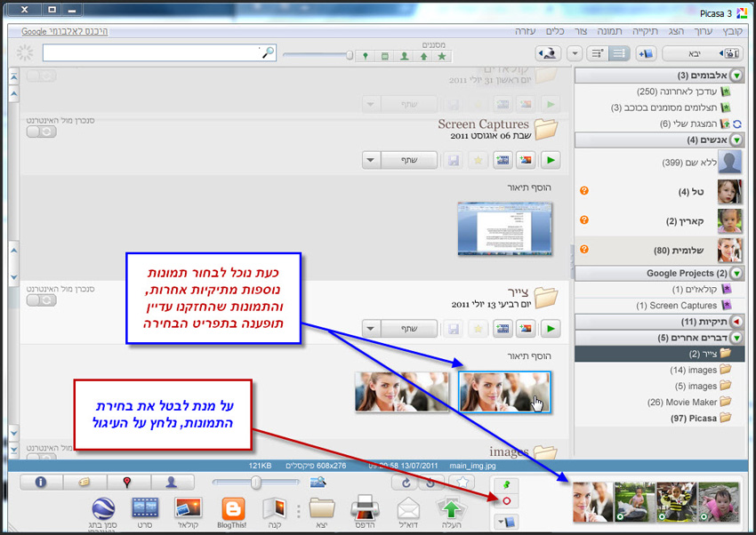Click orange question mark beside טל
Viewport: 756px width, 535px height.
[583, 191]
